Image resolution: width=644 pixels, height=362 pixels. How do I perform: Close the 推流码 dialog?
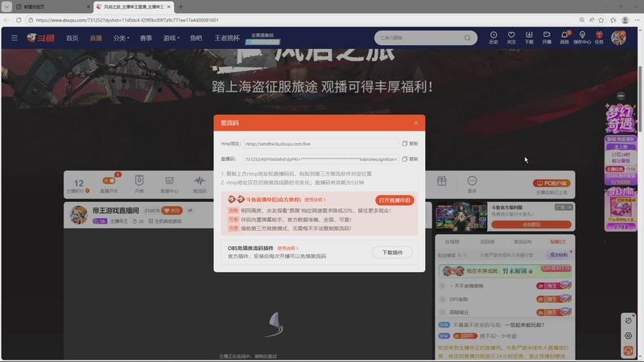415,123
